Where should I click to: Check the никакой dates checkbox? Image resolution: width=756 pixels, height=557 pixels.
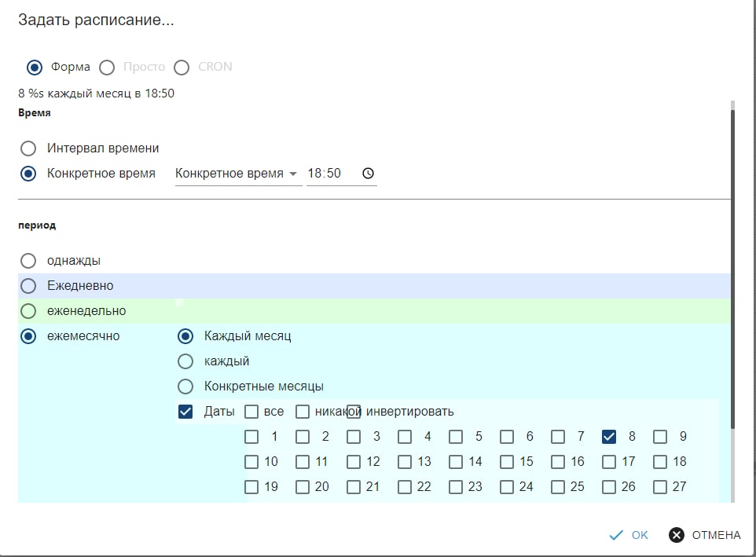click(x=303, y=412)
